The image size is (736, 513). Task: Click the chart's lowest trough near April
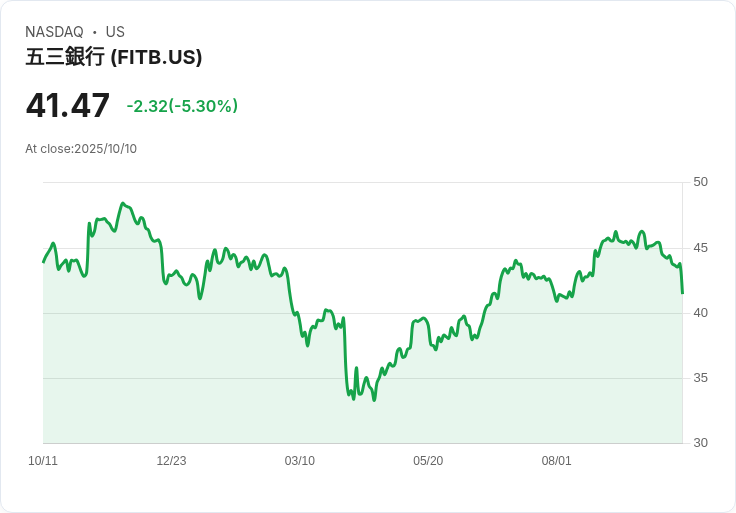point(374,400)
